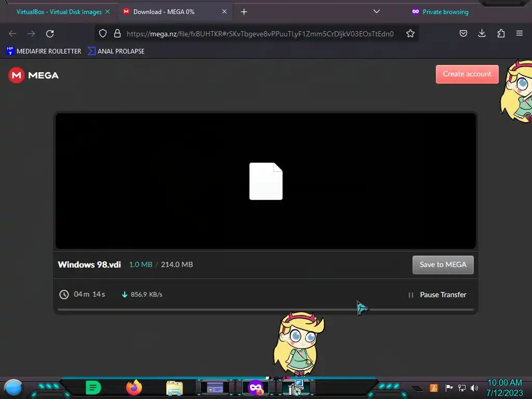Image resolution: width=532 pixels, height=399 pixels.
Task: Click the Save to MEGA button
Action: (x=443, y=264)
